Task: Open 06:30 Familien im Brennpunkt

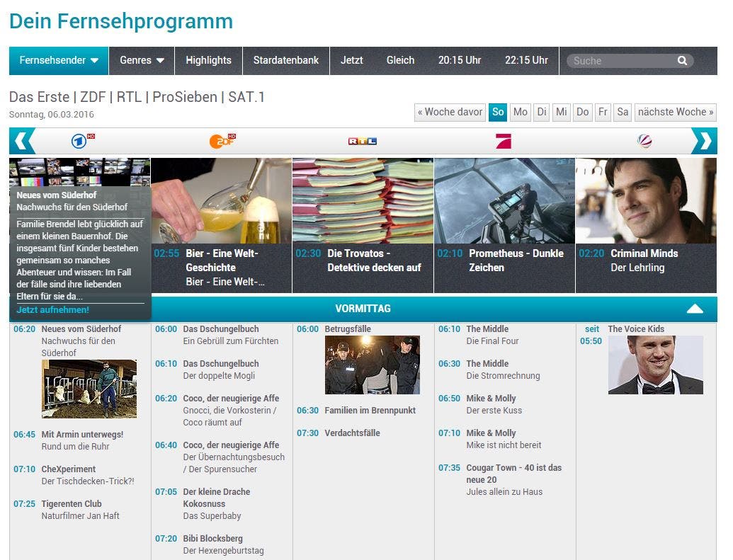Action: (370, 410)
